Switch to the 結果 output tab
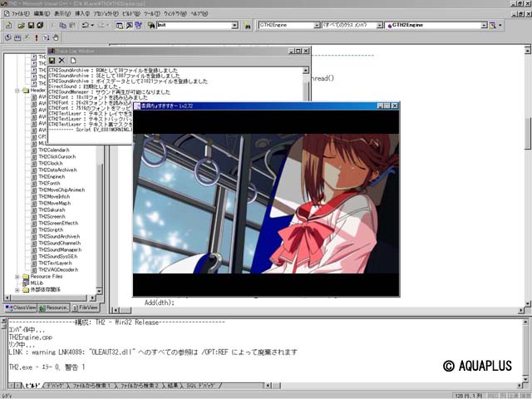Screen dimensions: 532x399 pyautogui.click(x=172, y=386)
